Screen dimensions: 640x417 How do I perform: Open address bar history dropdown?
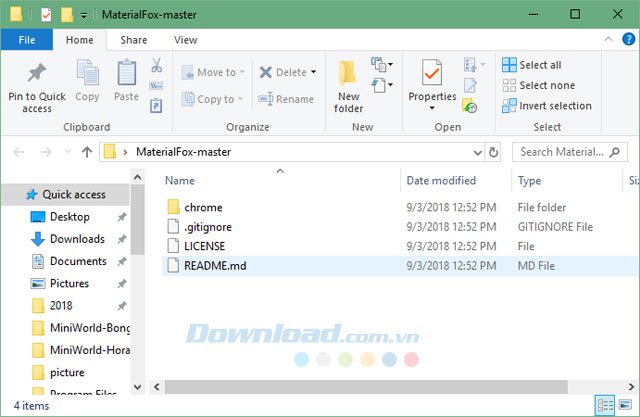click(478, 153)
